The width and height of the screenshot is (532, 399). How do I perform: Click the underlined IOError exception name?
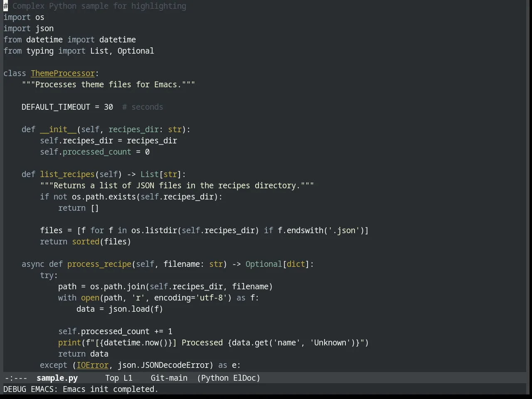click(92, 365)
